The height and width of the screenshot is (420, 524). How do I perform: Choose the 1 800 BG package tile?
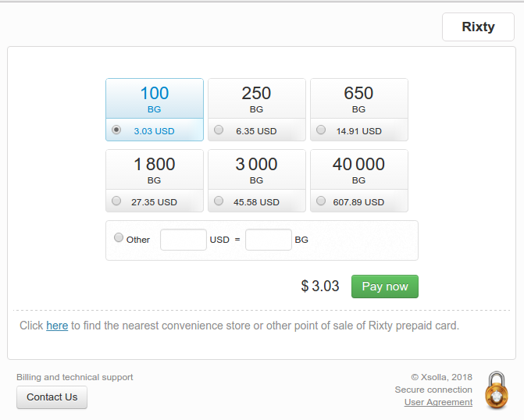[x=155, y=181]
